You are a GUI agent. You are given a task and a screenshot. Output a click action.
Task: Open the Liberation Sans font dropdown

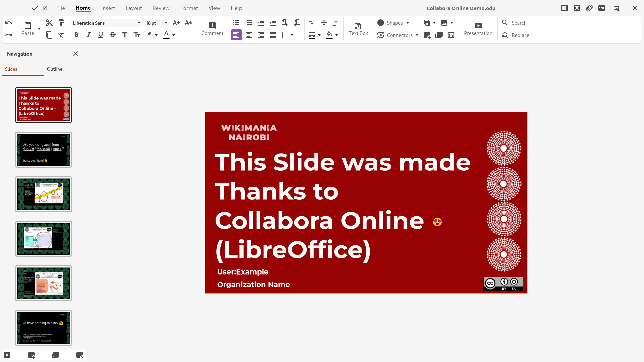click(139, 23)
